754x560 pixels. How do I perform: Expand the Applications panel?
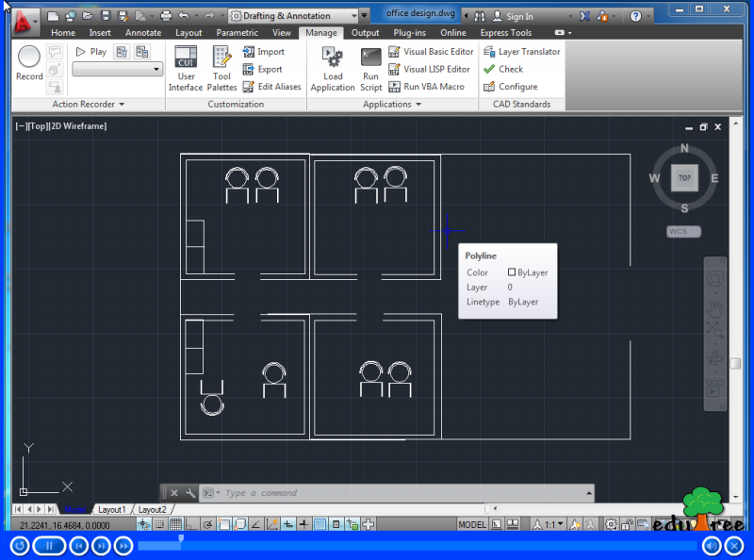pyautogui.click(x=392, y=105)
